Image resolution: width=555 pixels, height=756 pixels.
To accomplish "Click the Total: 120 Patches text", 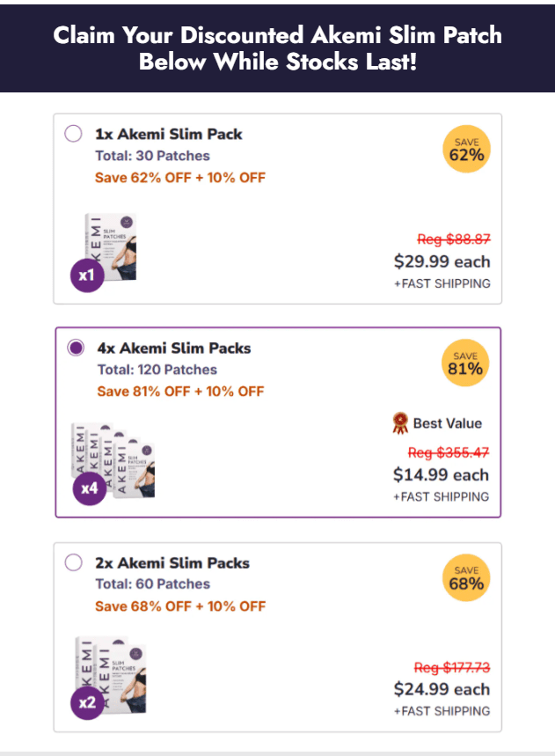I will [157, 370].
